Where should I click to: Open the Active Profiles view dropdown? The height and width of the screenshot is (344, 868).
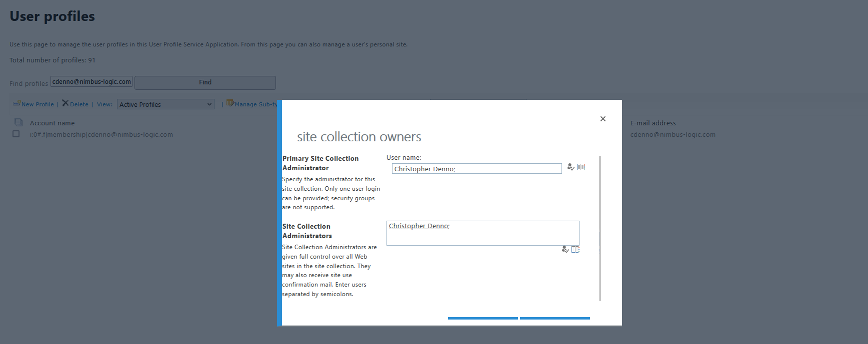[x=165, y=104]
